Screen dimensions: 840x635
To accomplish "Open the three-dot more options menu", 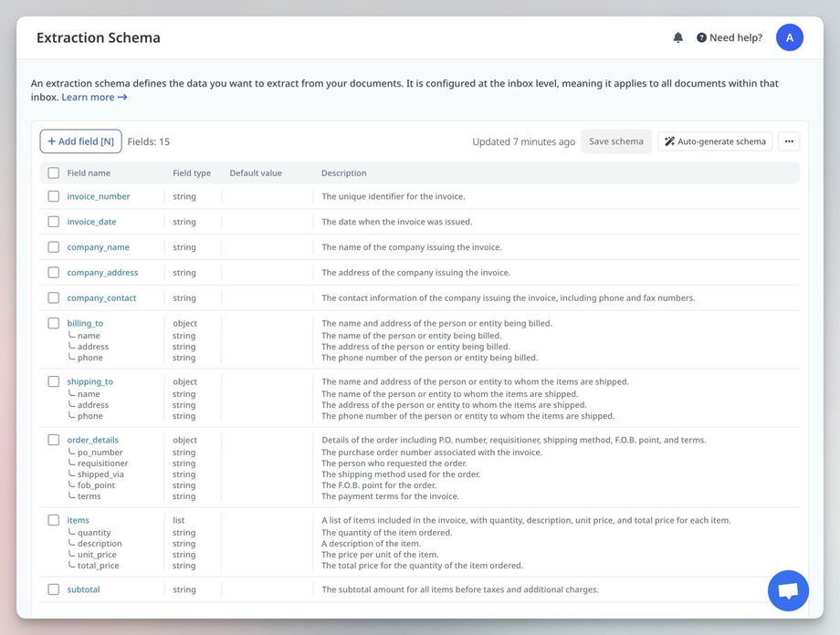I will 789,141.
